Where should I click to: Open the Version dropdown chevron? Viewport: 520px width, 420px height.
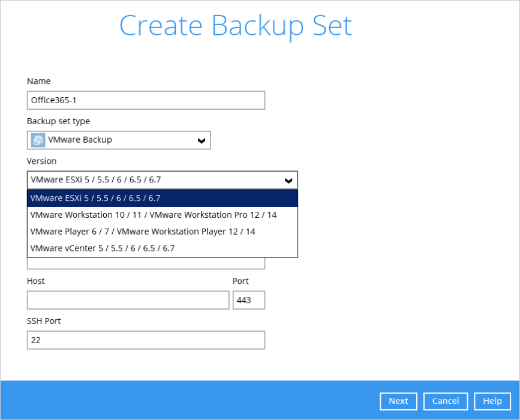288,179
